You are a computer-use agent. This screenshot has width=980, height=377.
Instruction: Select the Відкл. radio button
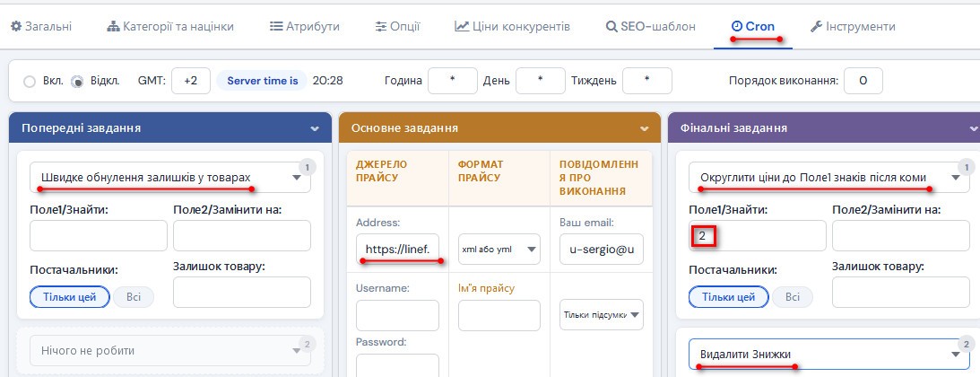(x=77, y=82)
